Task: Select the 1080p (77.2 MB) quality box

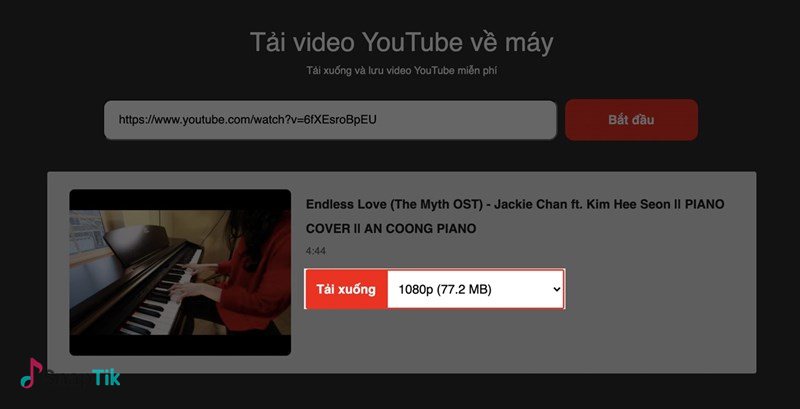Action: pos(476,289)
